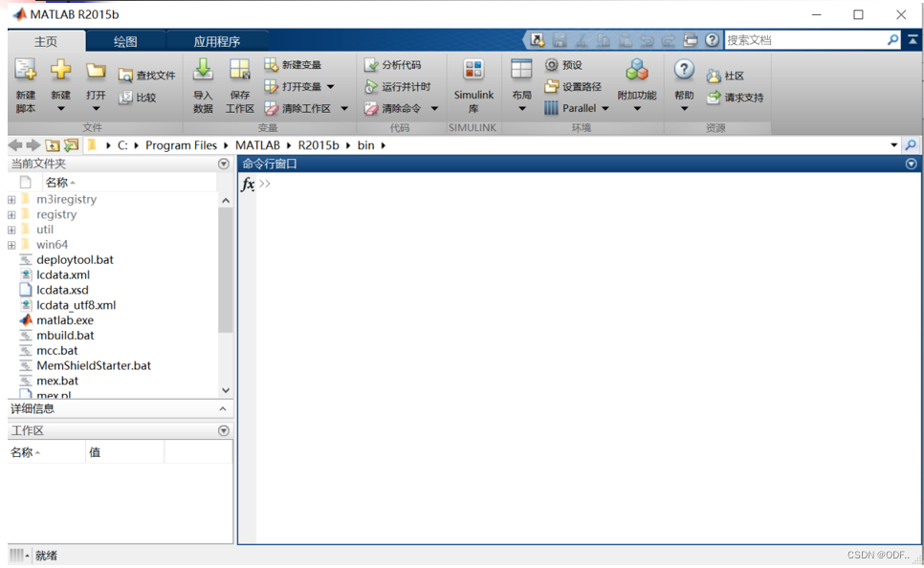Click the 比较 (Compare) icon
The height and width of the screenshot is (568, 924).
[x=125, y=98]
